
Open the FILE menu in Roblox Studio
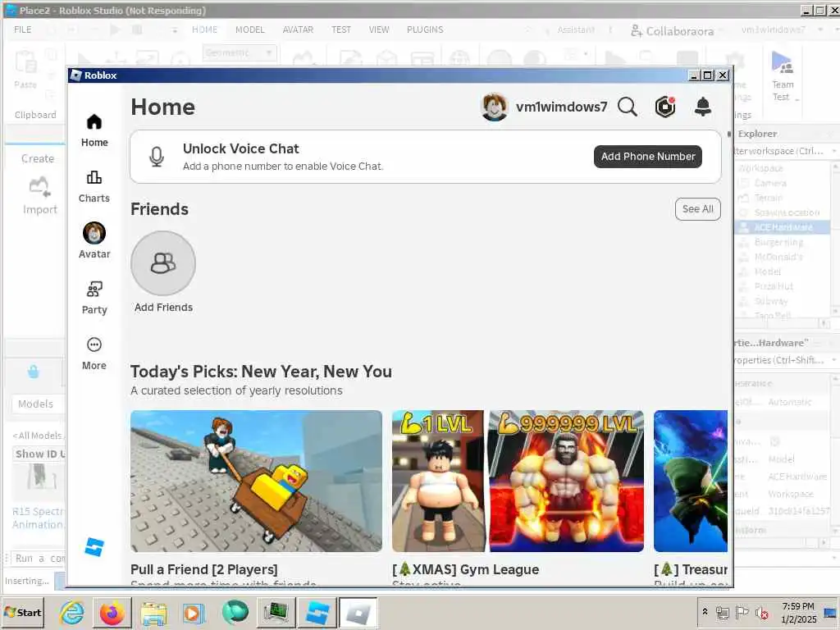coord(22,30)
